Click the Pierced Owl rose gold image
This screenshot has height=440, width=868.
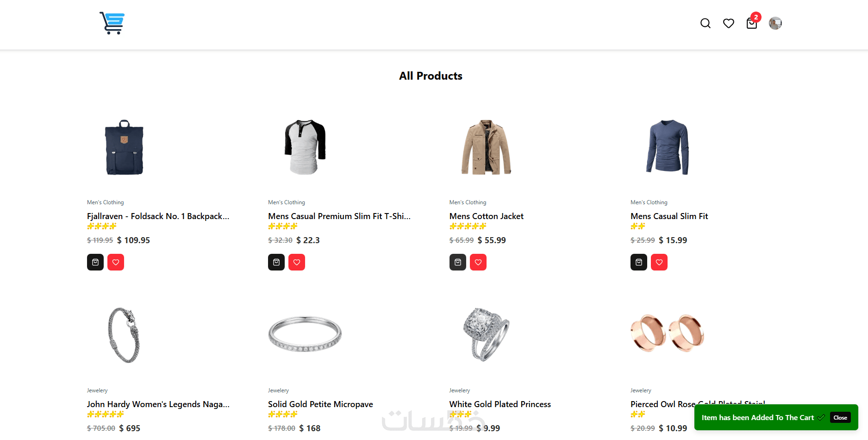click(667, 333)
